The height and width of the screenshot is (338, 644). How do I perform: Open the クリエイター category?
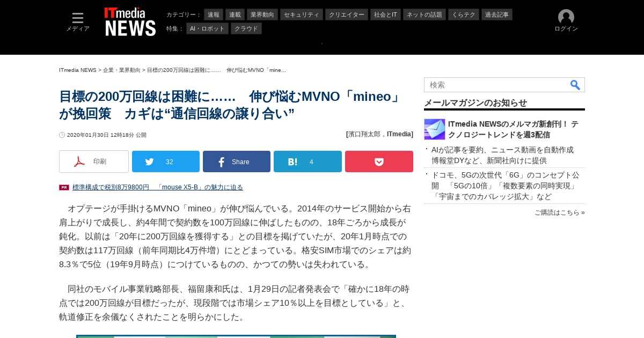[347, 14]
